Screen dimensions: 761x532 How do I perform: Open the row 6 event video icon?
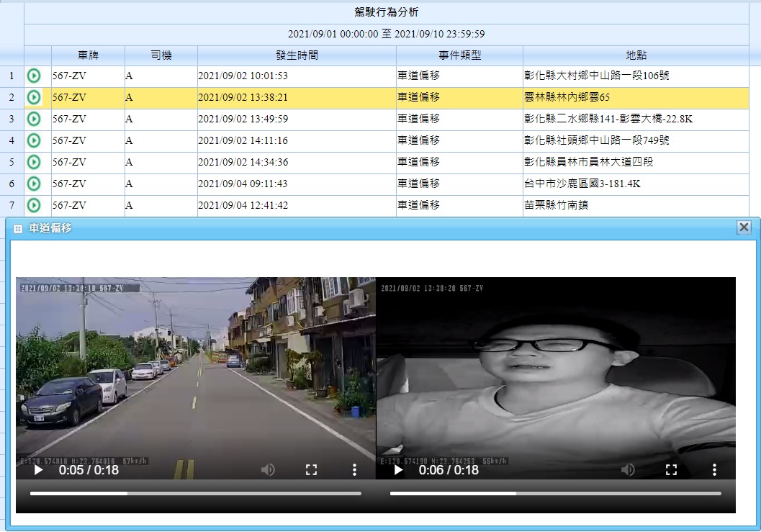point(34,184)
